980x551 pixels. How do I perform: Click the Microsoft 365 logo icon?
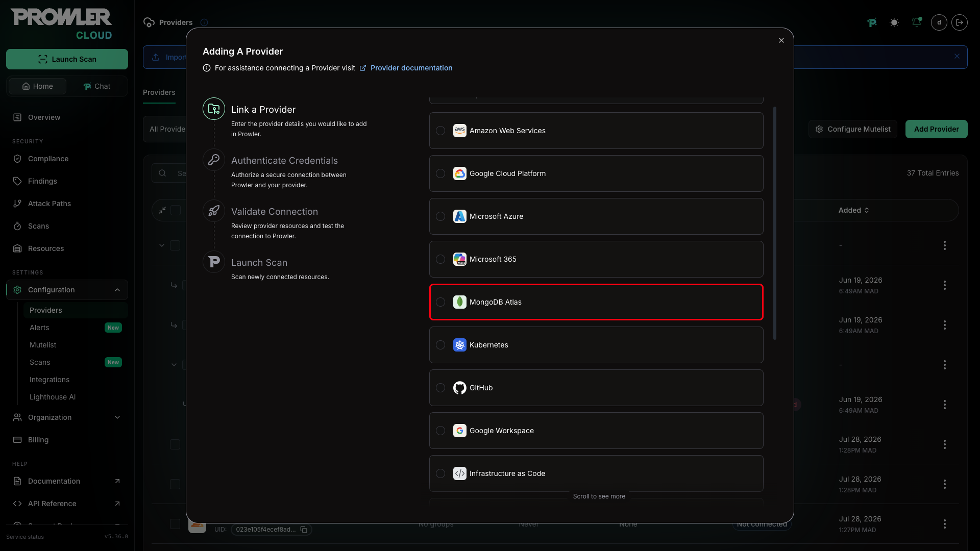point(460,259)
